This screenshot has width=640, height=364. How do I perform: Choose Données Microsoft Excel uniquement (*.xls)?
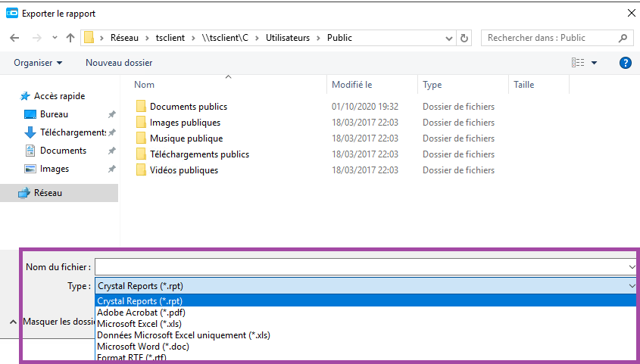click(x=365, y=335)
